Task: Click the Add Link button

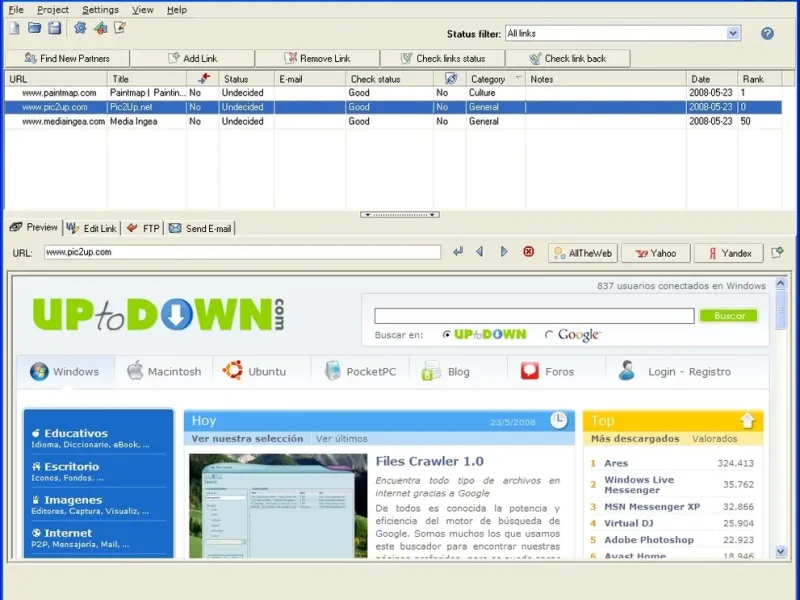Action: pyautogui.click(x=192, y=58)
